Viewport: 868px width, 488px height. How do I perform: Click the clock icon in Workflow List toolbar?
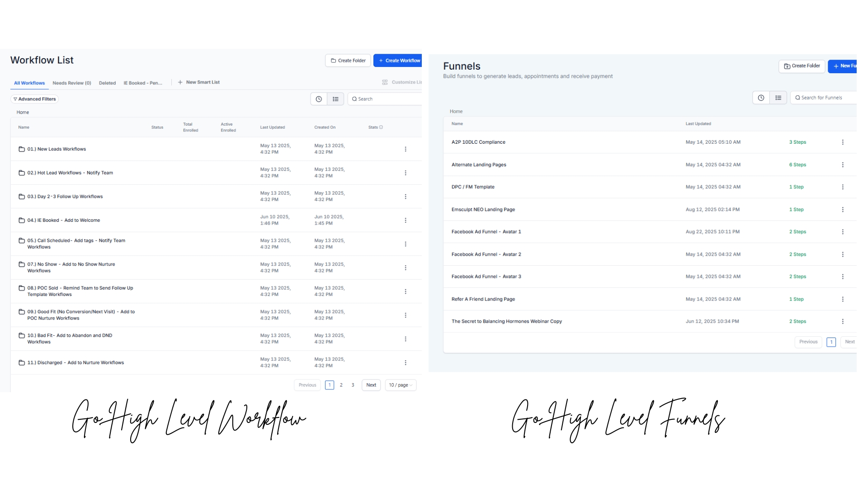(x=319, y=99)
